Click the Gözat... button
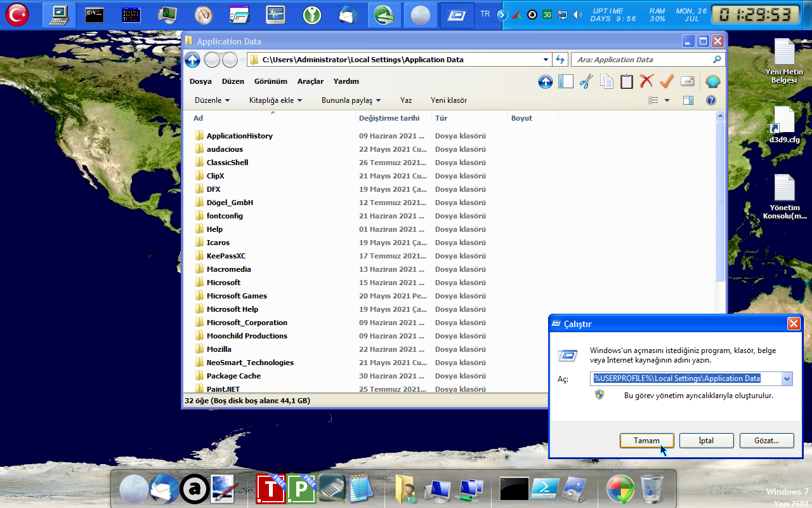The image size is (812, 508). click(766, 441)
